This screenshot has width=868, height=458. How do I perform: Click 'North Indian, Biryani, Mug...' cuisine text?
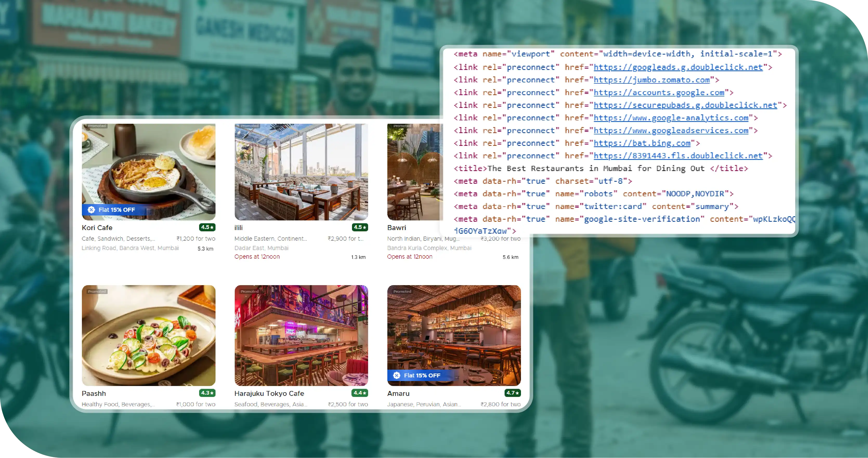pyautogui.click(x=423, y=239)
